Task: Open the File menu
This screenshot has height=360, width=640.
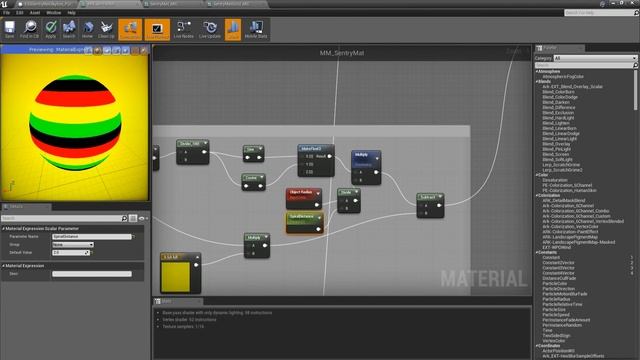Action: [x=7, y=13]
